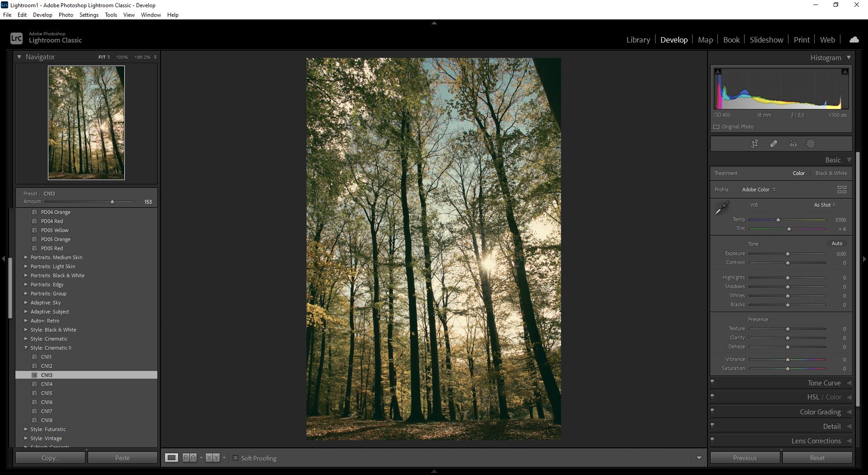Open the As Shot white balance dropdown
Viewport: 868px width, 475px height.
pos(824,205)
